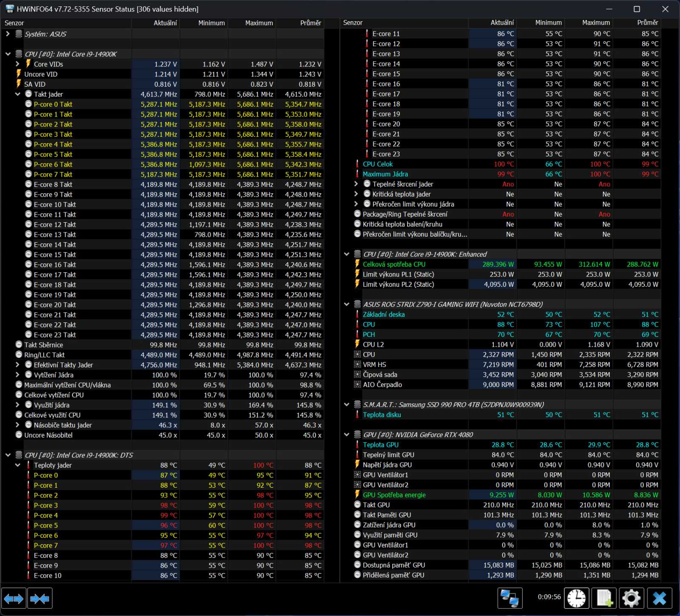The width and height of the screenshot is (680, 616).
Task: Click the HWiNFO64 title bar app icon
Action: [9, 9]
